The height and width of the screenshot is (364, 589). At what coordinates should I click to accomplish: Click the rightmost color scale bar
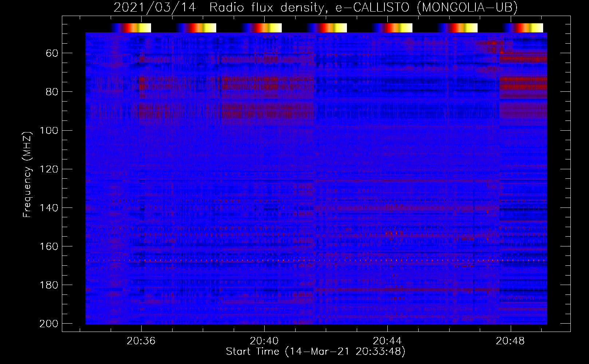point(523,28)
